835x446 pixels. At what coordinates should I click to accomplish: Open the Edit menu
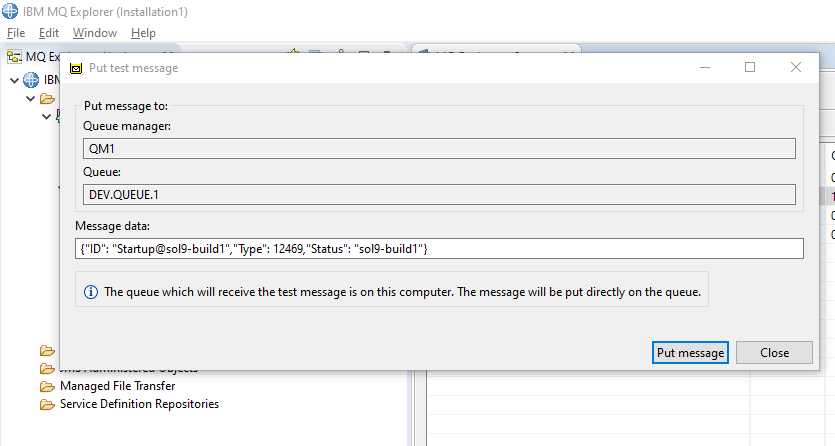pyautogui.click(x=49, y=33)
